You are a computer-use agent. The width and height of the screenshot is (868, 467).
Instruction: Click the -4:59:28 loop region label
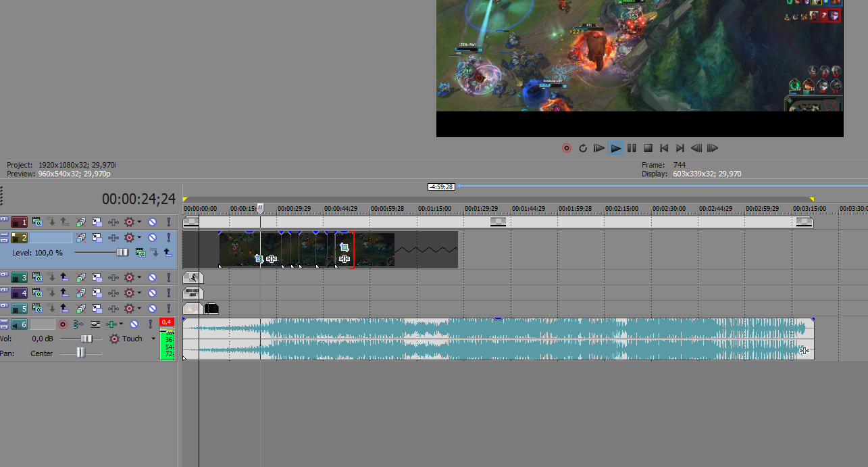441,187
